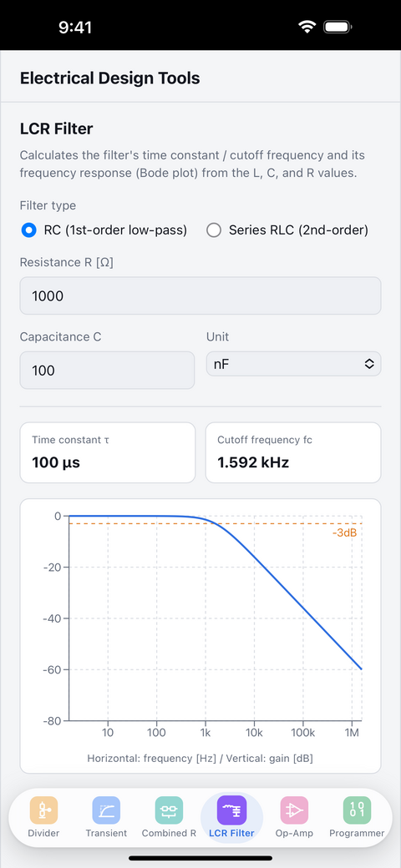Tap the -80 gain axis label

(53, 721)
